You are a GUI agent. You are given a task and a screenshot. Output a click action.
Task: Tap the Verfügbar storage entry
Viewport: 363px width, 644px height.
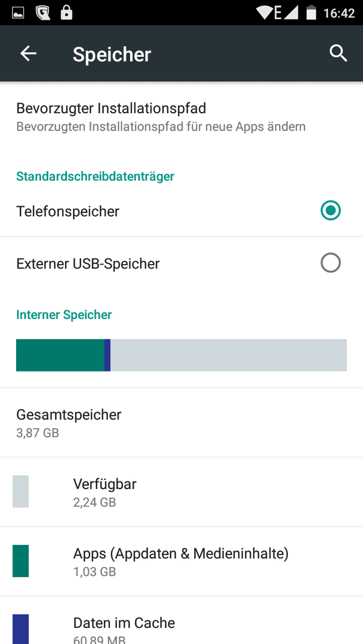click(181, 492)
